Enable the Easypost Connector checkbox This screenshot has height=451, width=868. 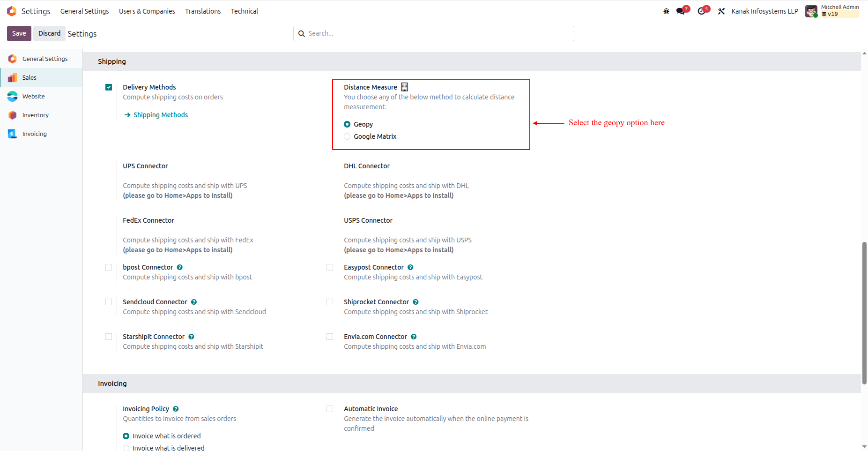tap(330, 267)
